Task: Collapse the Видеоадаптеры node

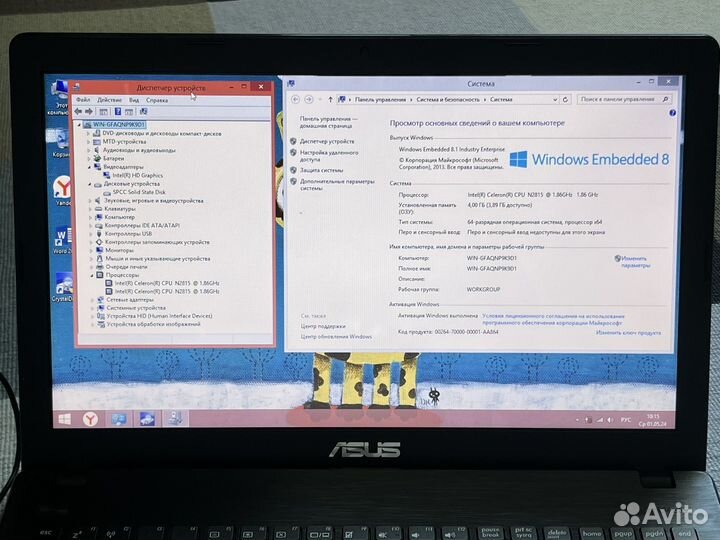Action: [x=89, y=167]
